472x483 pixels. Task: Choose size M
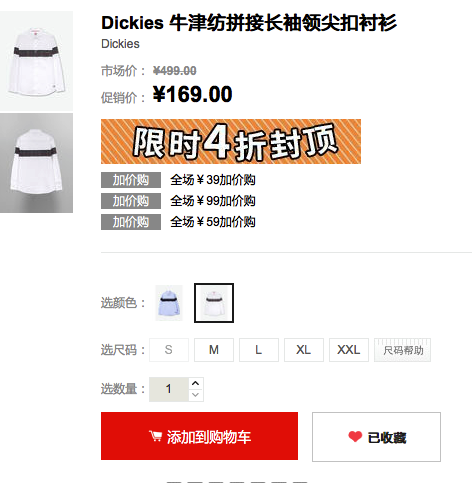(214, 350)
